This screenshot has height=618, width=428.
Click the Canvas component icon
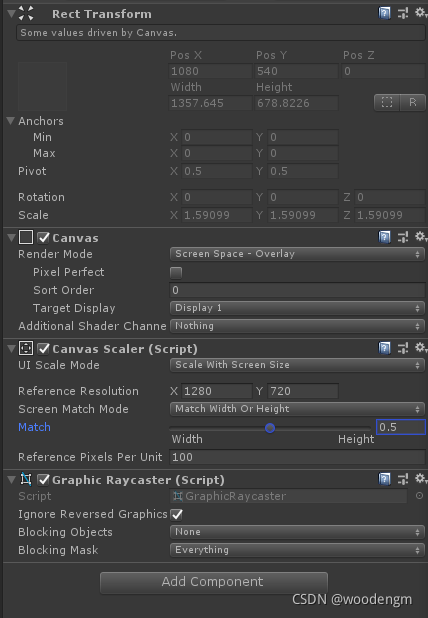click(26, 237)
